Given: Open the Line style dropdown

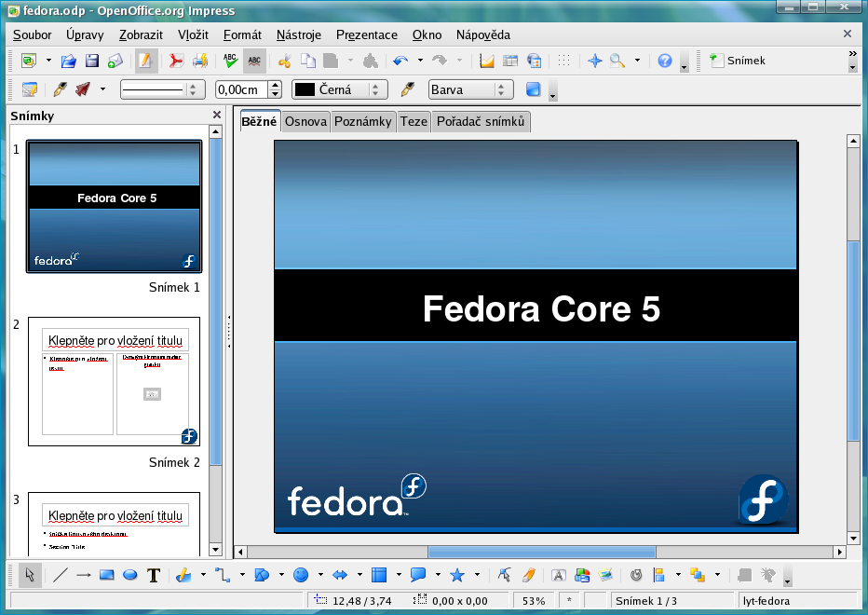Looking at the screenshot, I should (163, 89).
